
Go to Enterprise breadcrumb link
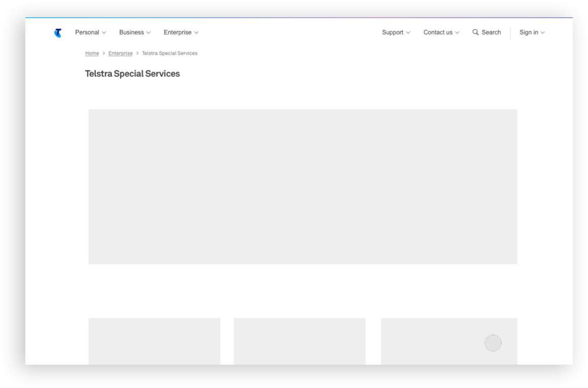click(x=120, y=53)
